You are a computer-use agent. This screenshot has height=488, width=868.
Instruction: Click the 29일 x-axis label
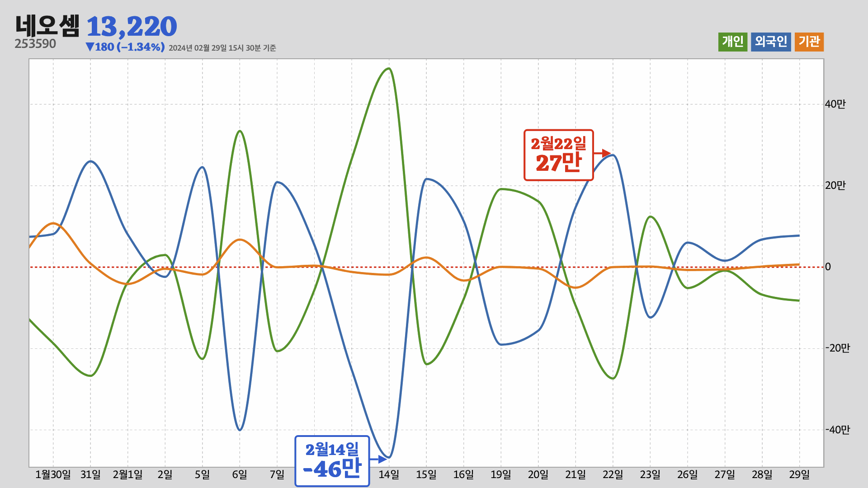point(799,475)
